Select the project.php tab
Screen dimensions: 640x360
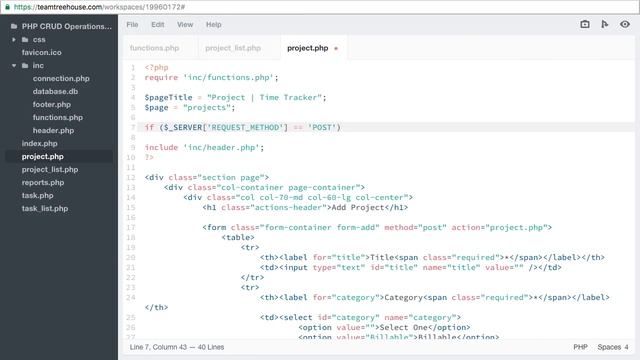coord(307,48)
